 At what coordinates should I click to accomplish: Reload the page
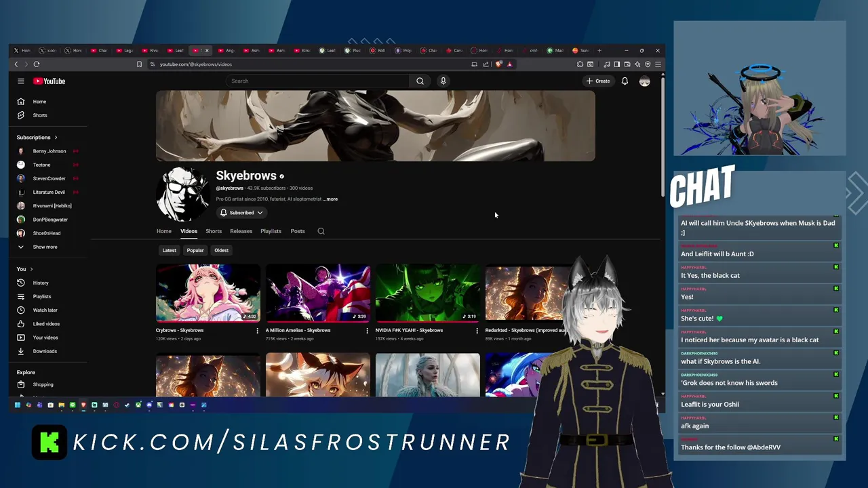click(x=37, y=64)
